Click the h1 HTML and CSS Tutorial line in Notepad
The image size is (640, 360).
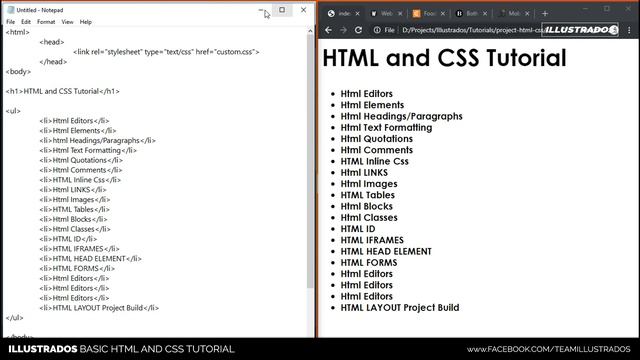[63, 91]
